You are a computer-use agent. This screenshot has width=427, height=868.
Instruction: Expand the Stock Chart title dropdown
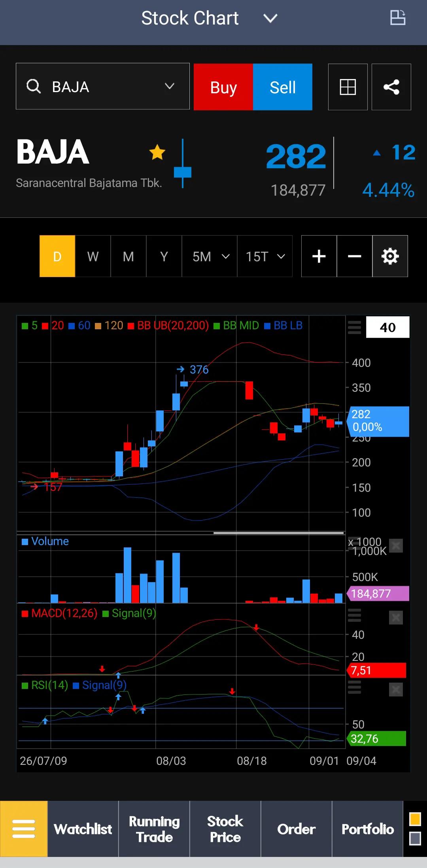click(x=270, y=18)
